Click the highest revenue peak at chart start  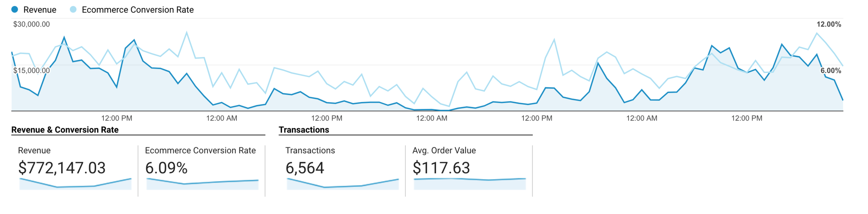pos(64,37)
